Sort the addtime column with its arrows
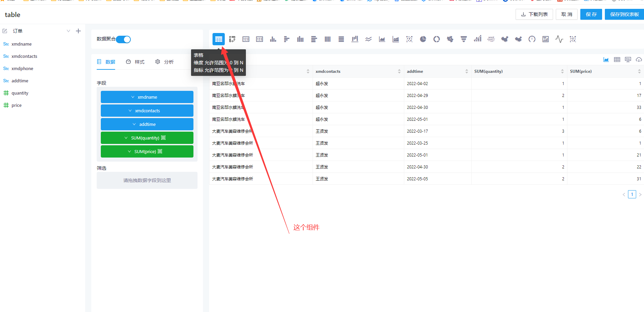644x312 pixels. (467, 71)
